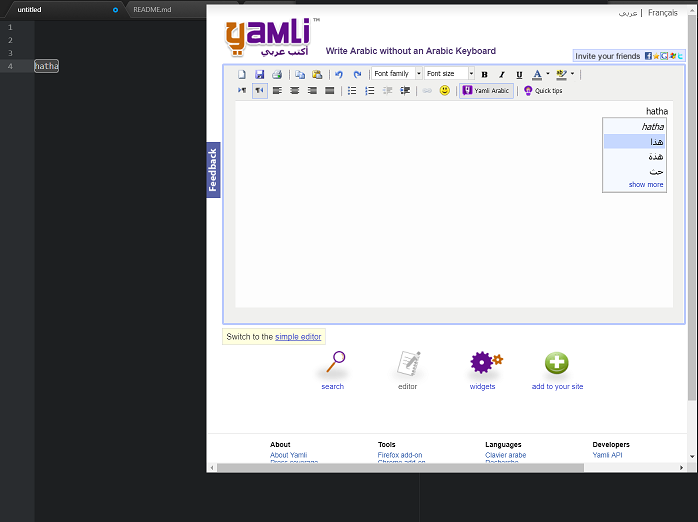
Task: Open the editor notepad icon
Action: point(408,363)
